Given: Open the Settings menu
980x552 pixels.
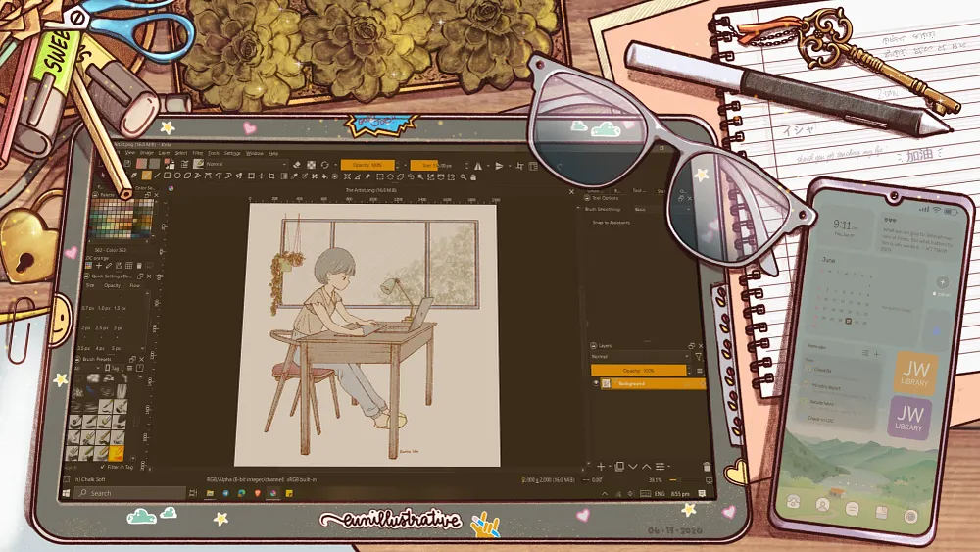Looking at the screenshot, I should pyautogui.click(x=232, y=153).
